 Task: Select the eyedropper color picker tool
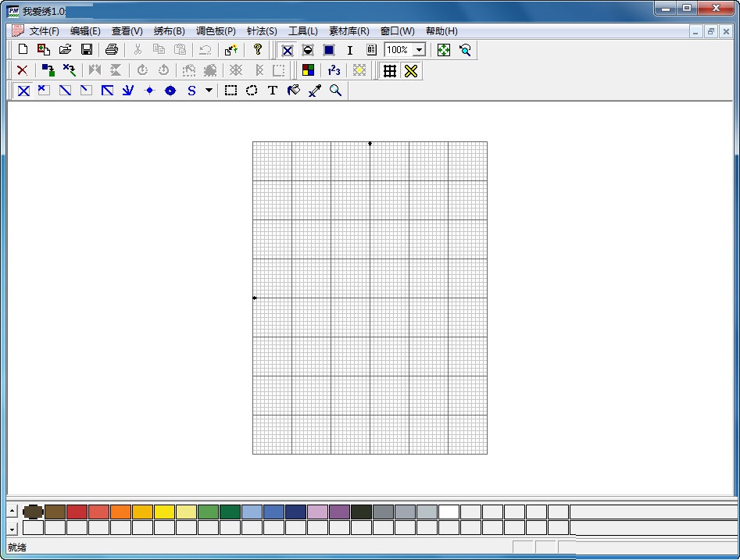[314, 91]
